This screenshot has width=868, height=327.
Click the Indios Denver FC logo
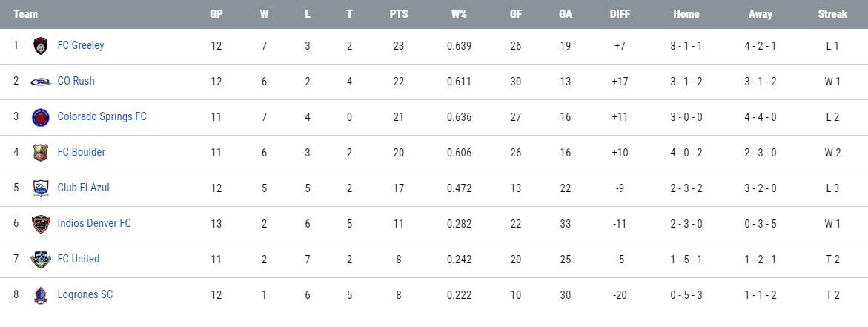[x=41, y=223]
